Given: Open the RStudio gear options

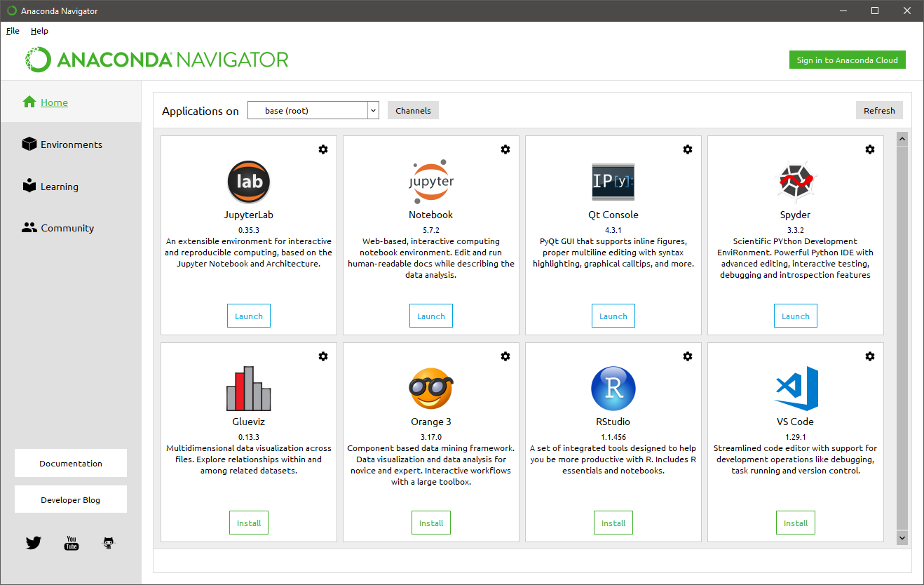Looking at the screenshot, I should point(688,356).
